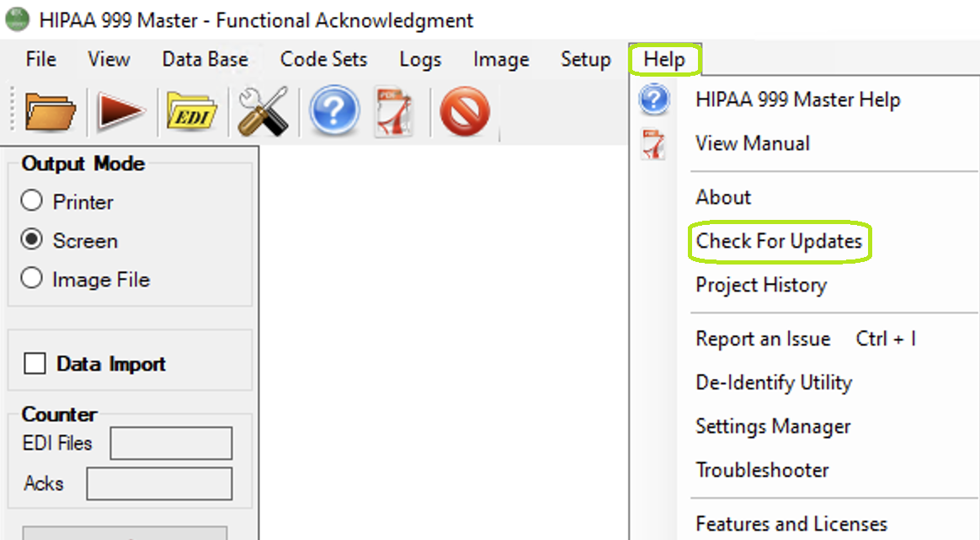Click the blue help question mark toolbar icon
This screenshot has height=540, width=980.
(334, 110)
